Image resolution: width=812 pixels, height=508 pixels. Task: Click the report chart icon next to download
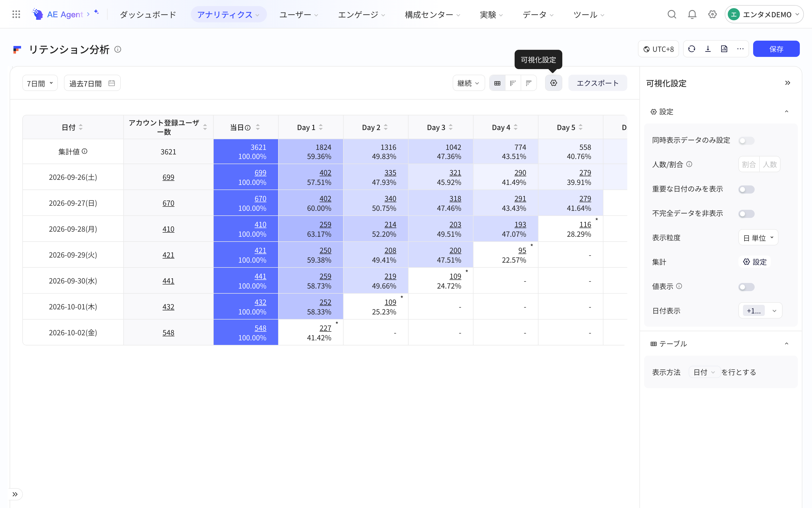tap(724, 49)
